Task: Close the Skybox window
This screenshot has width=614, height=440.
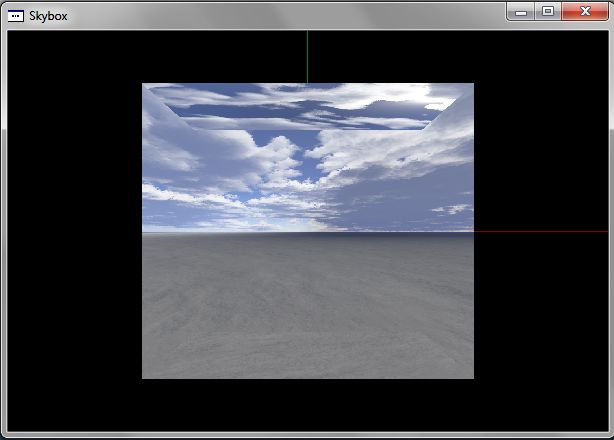Action: (x=585, y=11)
